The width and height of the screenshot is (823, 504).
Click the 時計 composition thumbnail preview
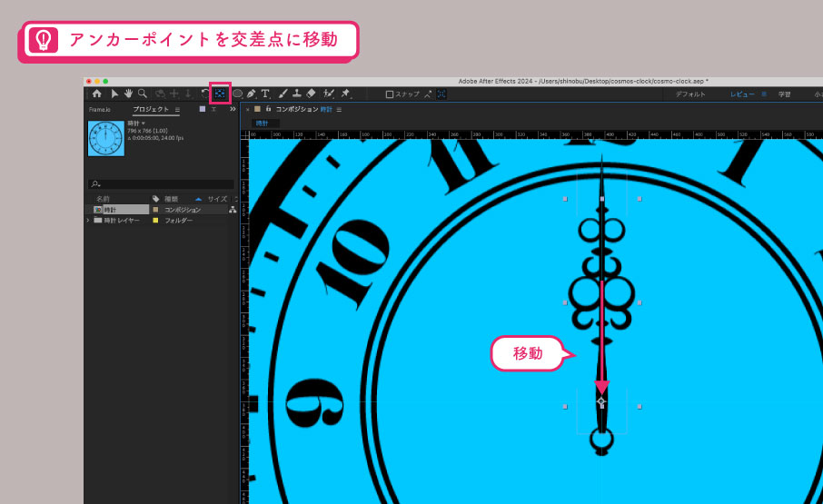(106, 138)
